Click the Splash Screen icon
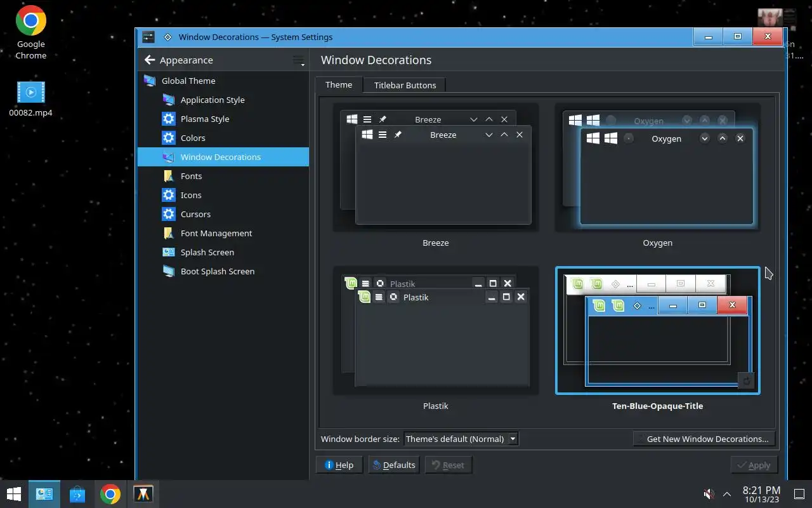 coord(168,252)
